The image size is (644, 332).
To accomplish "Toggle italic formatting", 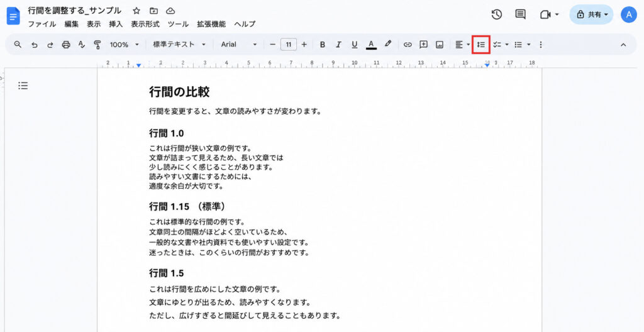I will 338,45.
